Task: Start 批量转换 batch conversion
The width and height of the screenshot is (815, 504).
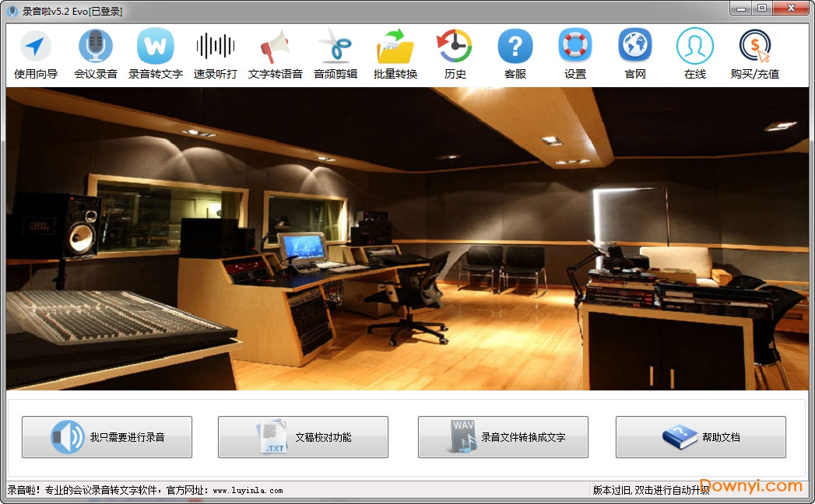Action: tap(395, 53)
